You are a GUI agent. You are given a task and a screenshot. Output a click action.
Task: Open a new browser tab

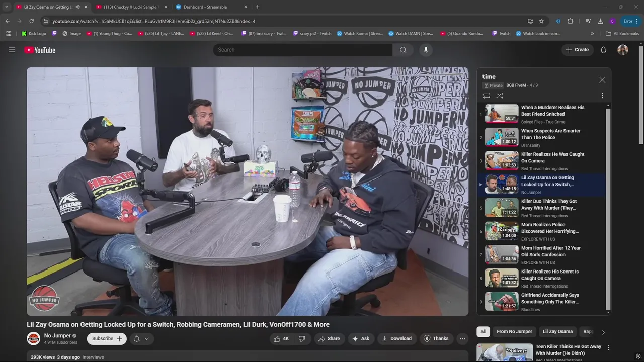[x=258, y=7]
